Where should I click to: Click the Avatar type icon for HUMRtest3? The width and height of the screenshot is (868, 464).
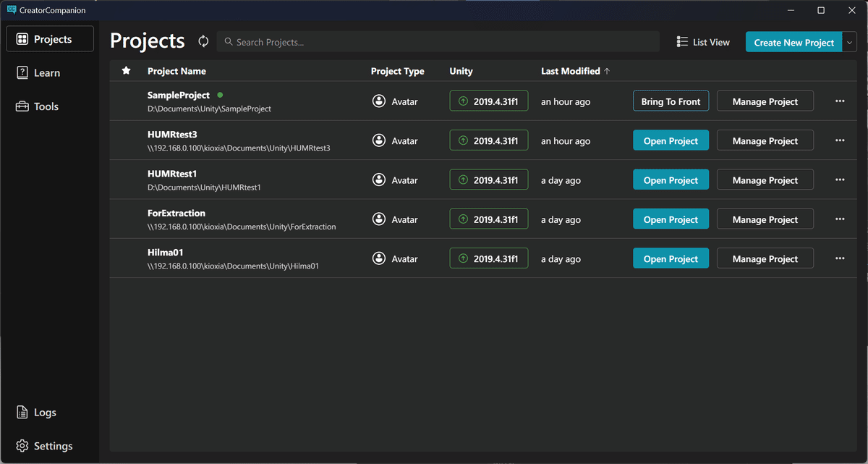378,141
